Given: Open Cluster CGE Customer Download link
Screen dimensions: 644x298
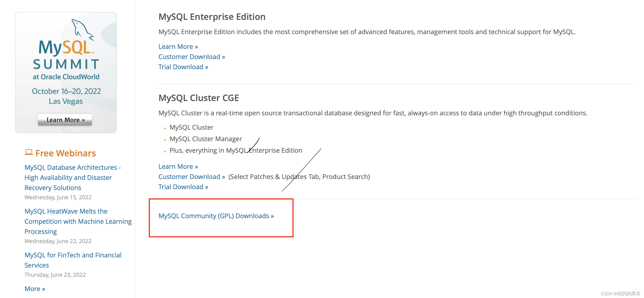Looking at the screenshot, I should (192, 177).
